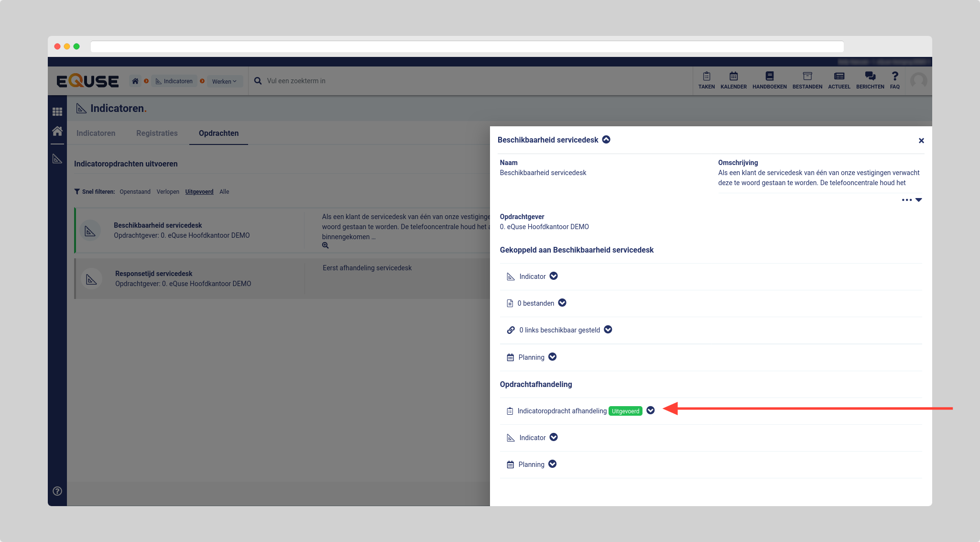The width and height of the screenshot is (980, 542).
Task: Click the Indicatoropdracht afhandeling clipboard icon
Action: [510, 411]
